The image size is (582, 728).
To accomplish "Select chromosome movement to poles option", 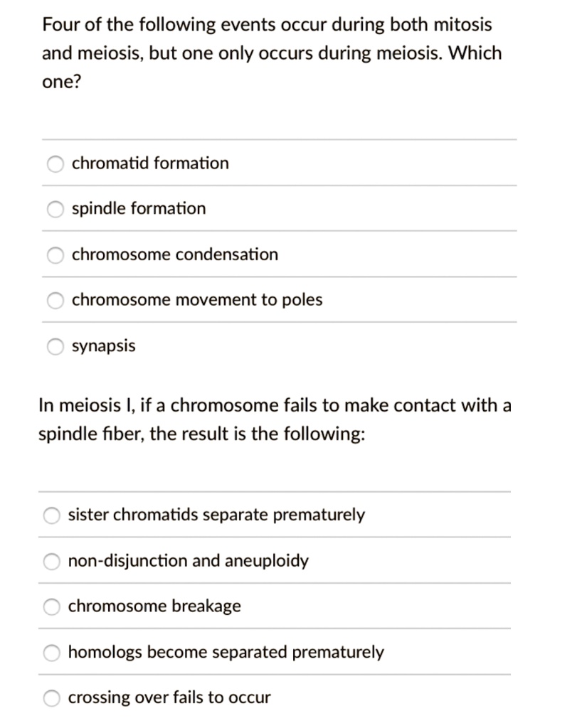I will coord(55,300).
